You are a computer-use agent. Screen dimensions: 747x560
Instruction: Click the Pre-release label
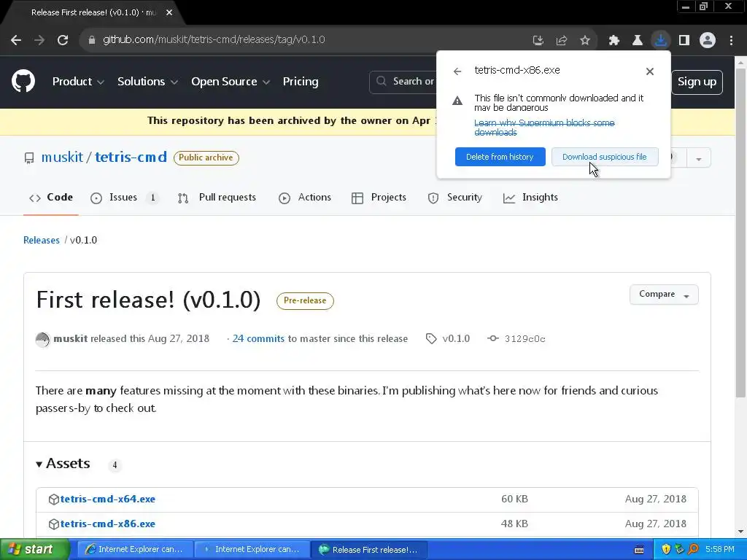(305, 300)
